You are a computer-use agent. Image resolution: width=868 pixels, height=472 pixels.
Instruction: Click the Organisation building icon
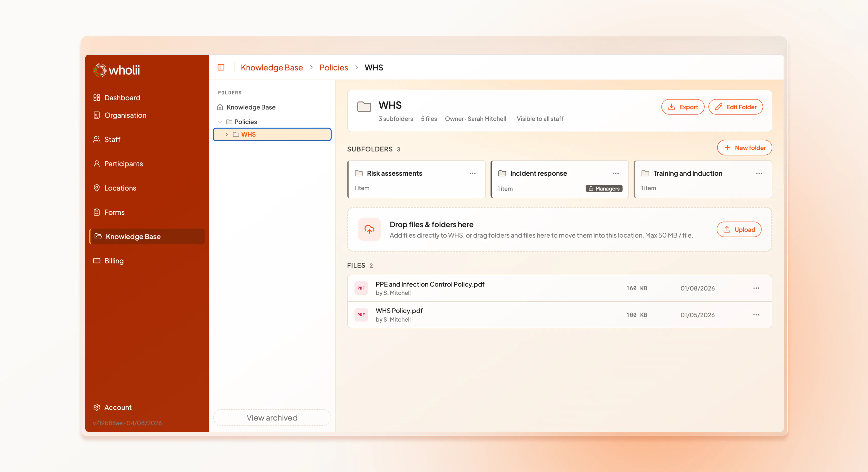coord(97,115)
